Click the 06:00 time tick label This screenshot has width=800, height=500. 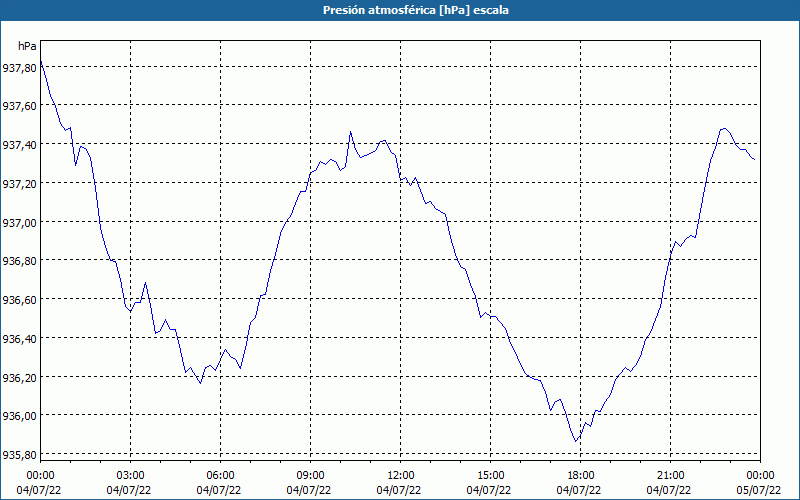click(x=220, y=476)
